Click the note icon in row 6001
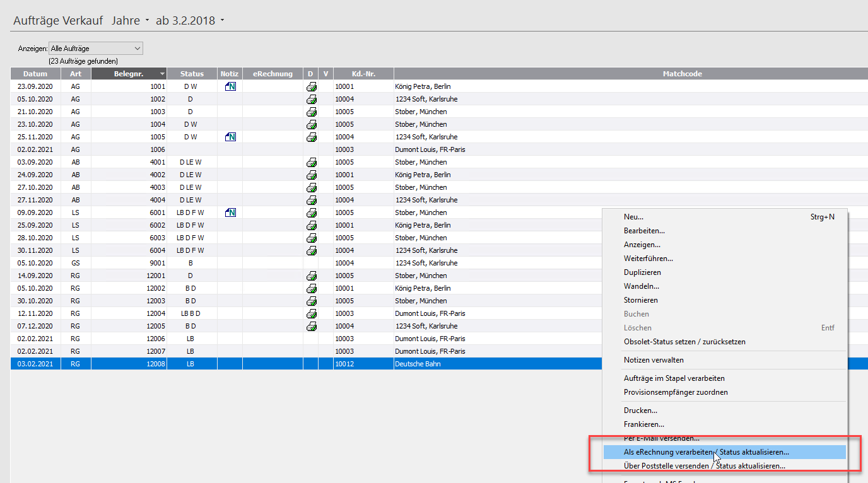Screen dimensions: 868x483 click(x=230, y=212)
